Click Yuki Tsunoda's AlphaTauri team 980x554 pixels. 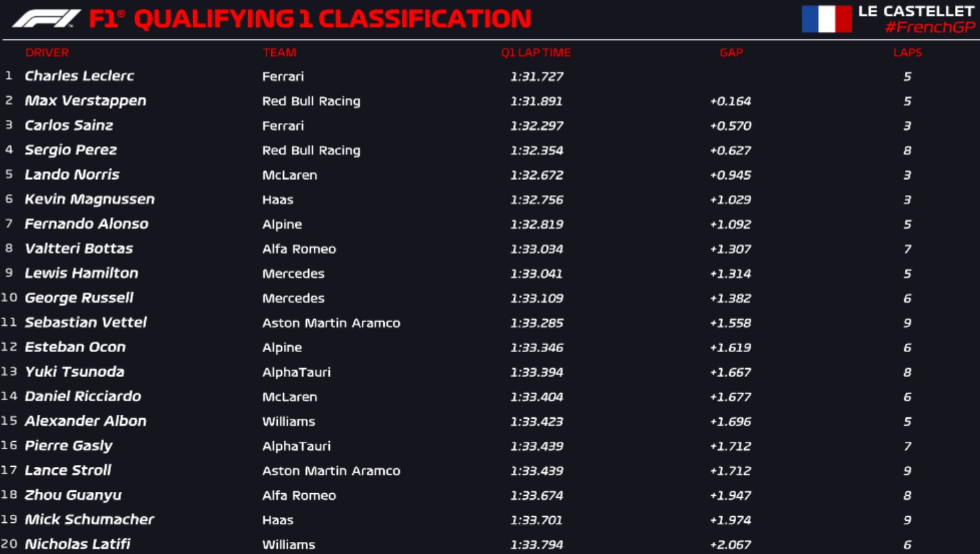296,372
